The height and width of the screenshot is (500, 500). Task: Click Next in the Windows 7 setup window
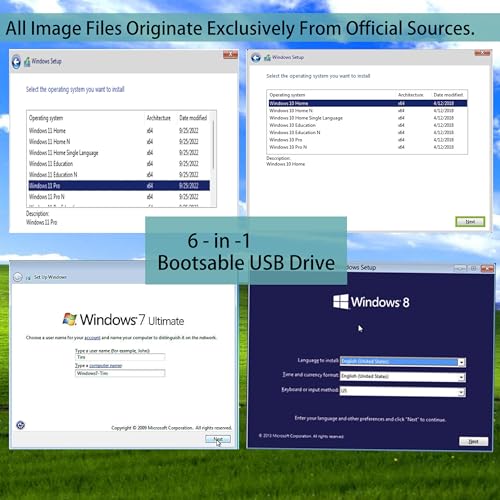tap(218, 439)
